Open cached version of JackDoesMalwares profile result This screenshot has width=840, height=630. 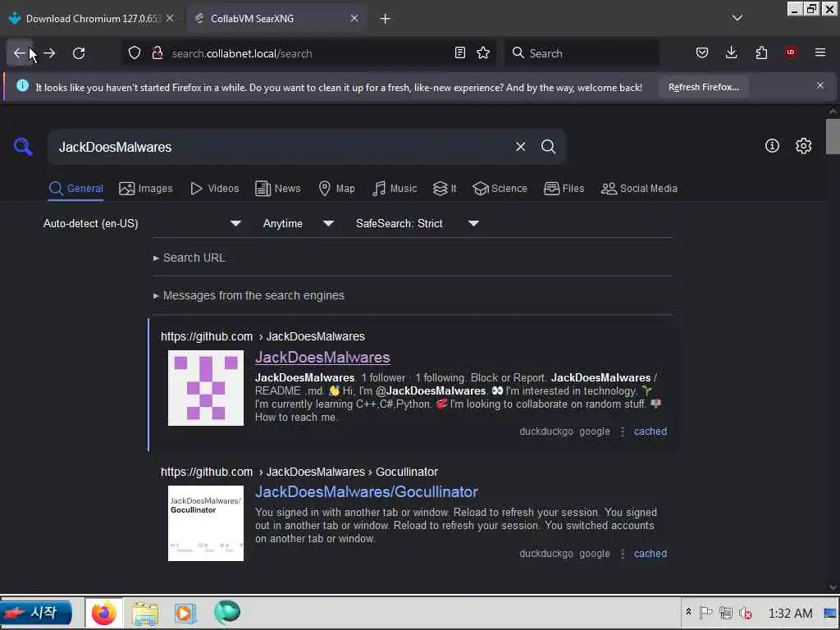tap(651, 431)
